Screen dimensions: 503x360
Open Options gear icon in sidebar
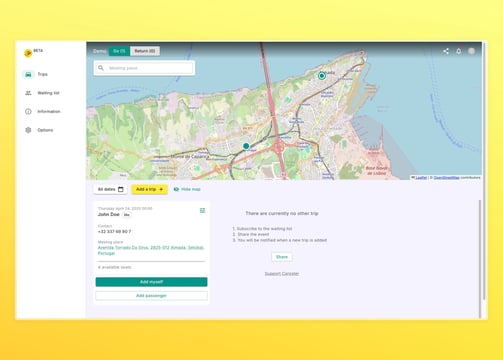(28, 130)
